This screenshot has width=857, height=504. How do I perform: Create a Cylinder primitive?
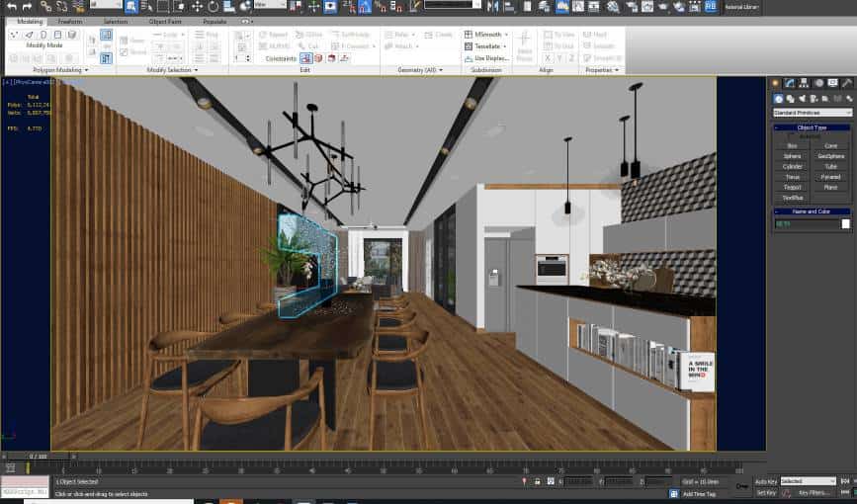tap(792, 167)
